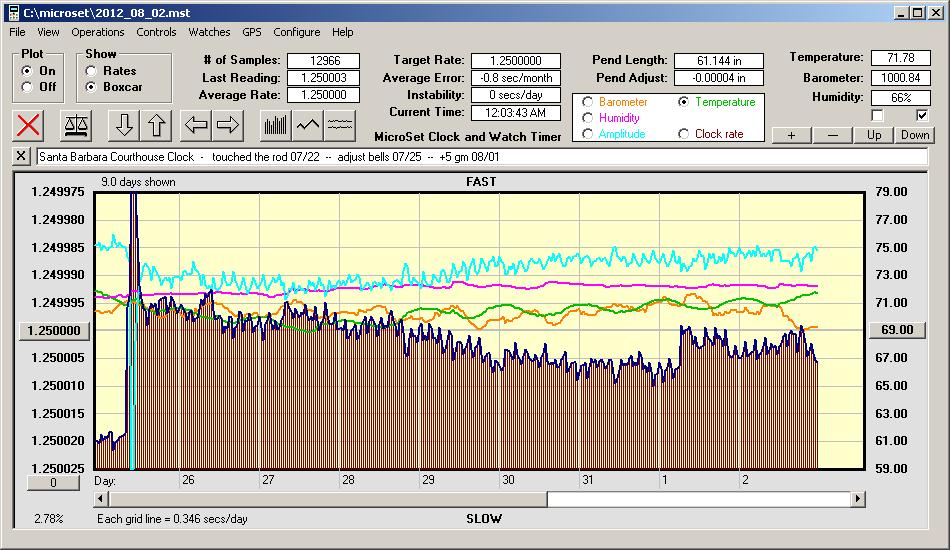
Task: Click the Last Reading field
Action: tap(324, 78)
